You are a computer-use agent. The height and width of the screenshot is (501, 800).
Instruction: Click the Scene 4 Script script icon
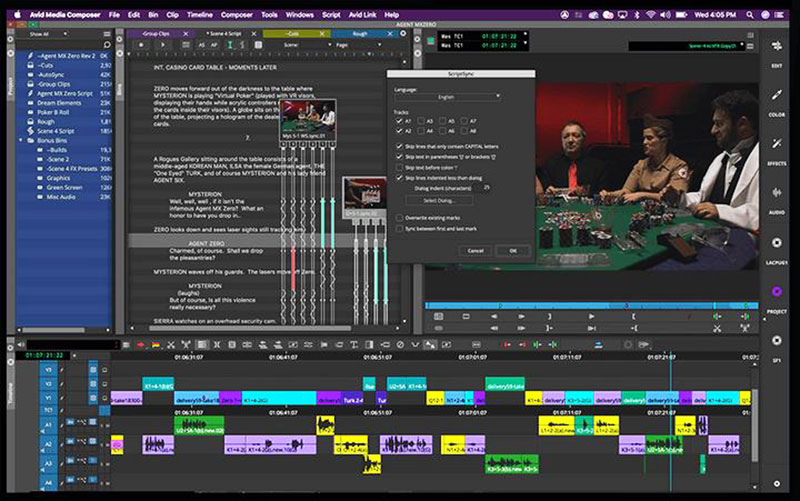pos(30,131)
